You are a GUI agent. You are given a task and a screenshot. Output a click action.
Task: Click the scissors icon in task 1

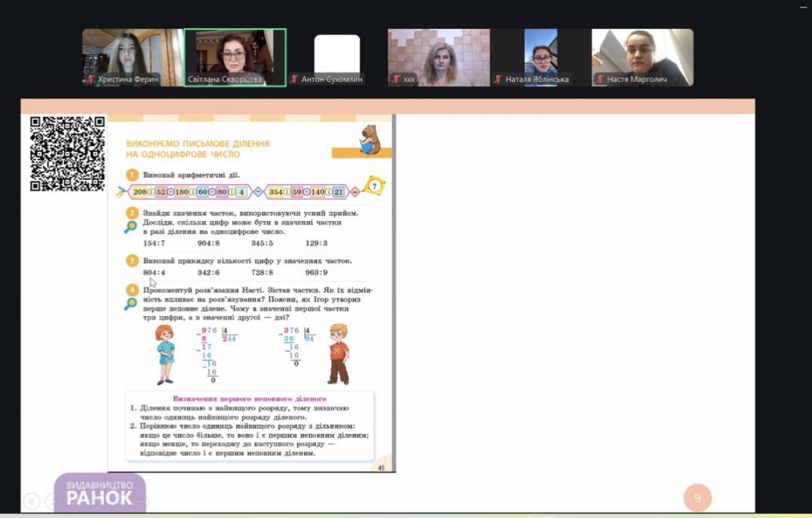coord(122,191)
